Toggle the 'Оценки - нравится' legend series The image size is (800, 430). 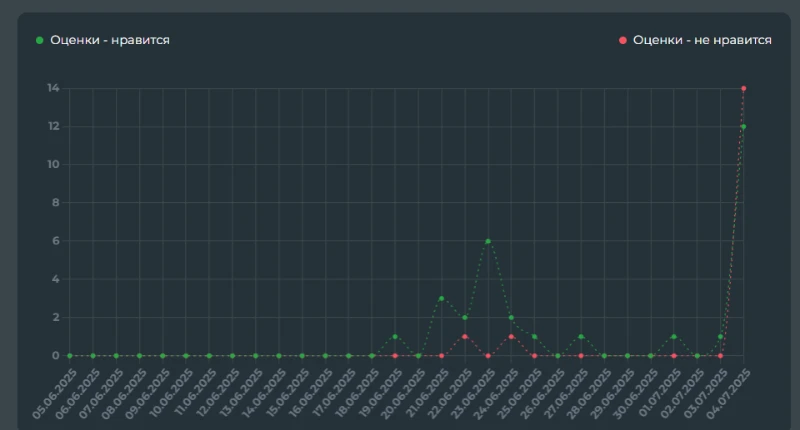103,40
